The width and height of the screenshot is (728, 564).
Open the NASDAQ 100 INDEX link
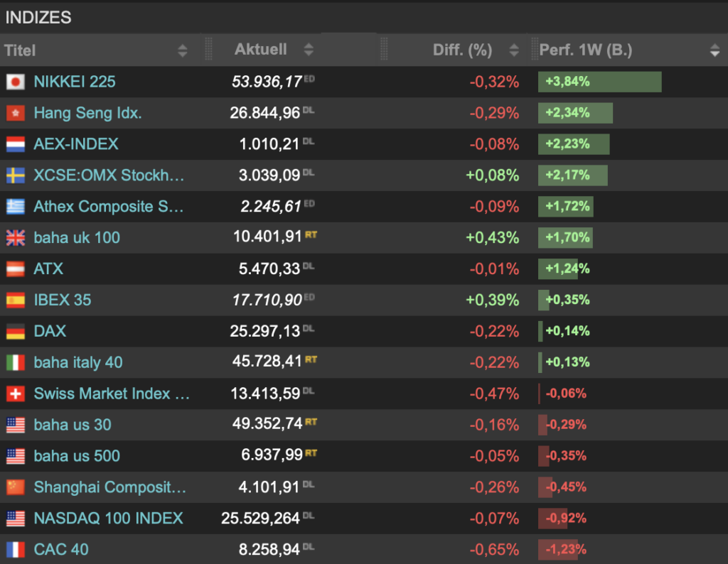[108, 519]
